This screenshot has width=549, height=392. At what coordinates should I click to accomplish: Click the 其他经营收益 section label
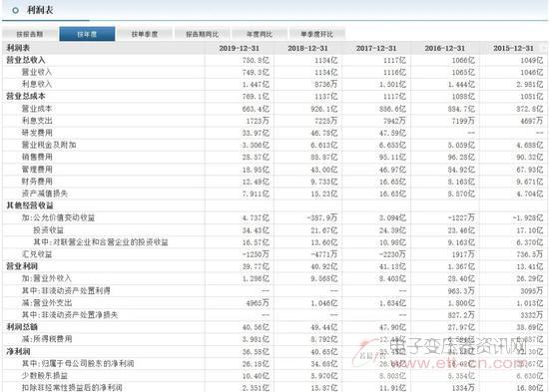pyautogui.click(x=30, y=205)
